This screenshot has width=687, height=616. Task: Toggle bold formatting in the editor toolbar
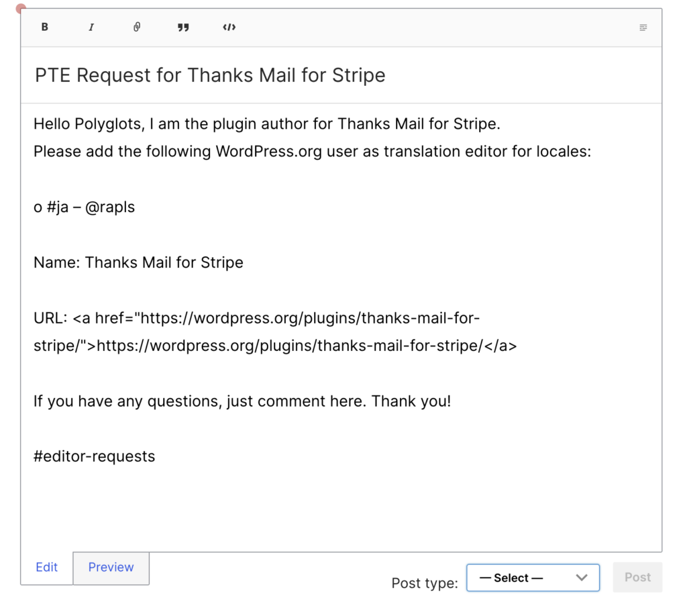click(45, 28)
